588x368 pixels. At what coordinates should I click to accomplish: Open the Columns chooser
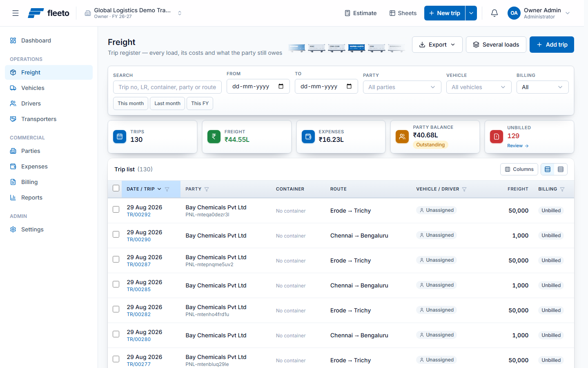click(x=519, y=169)
